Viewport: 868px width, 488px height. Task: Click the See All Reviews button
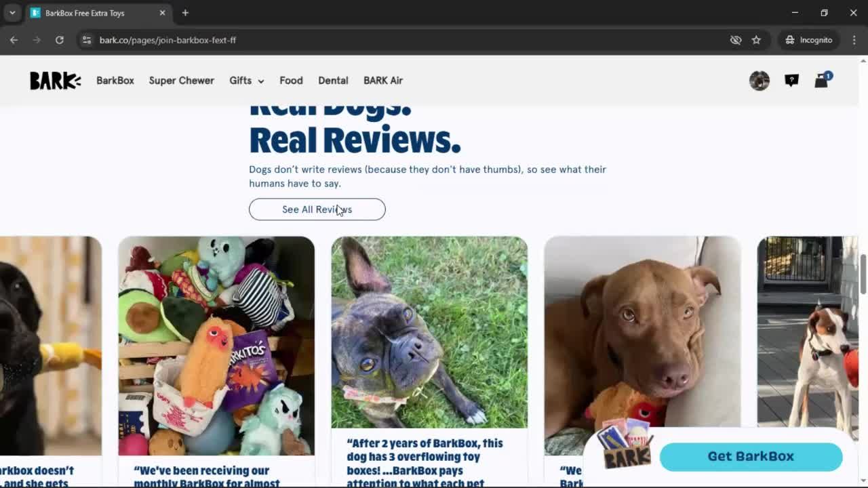317,209
